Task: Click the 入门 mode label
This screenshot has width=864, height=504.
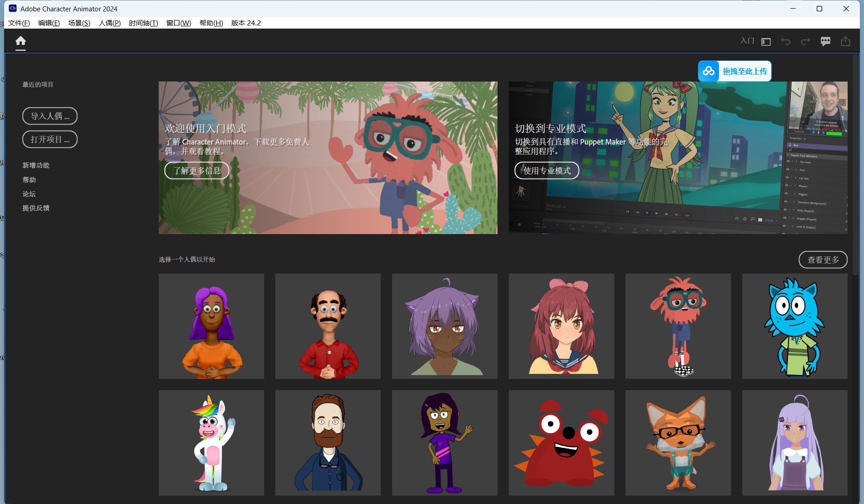Action: click(x=747, y=41)
